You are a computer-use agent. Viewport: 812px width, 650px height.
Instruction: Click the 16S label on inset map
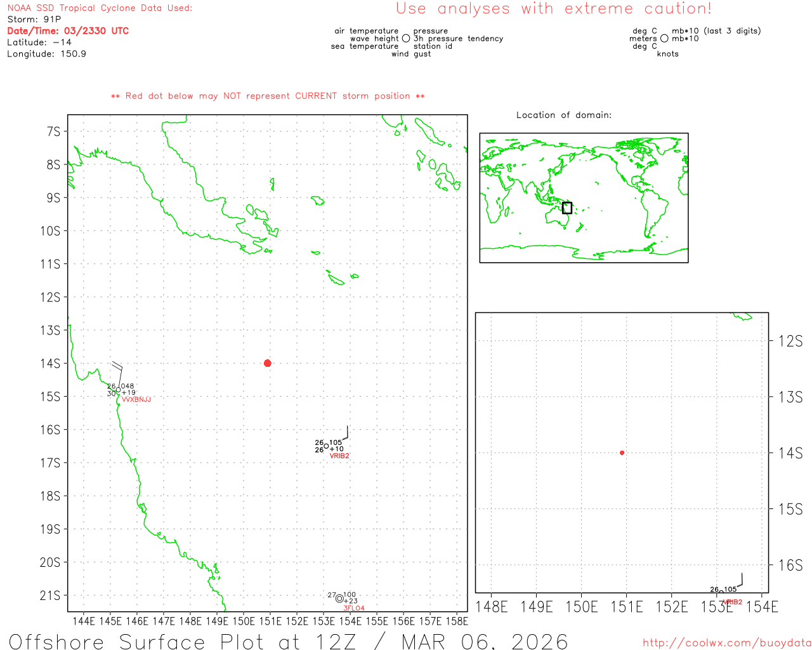(790, 564)
